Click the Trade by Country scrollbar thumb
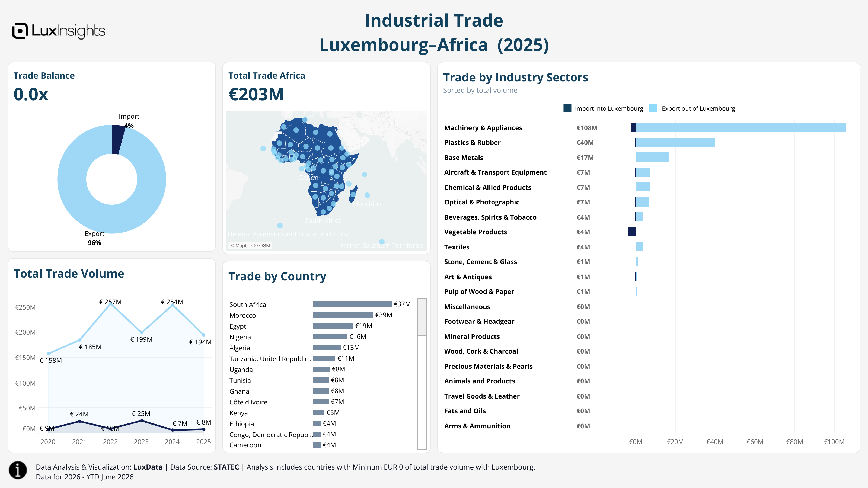Screen dimensions: 868x488 pyautogui.click(x=422, y=317)
